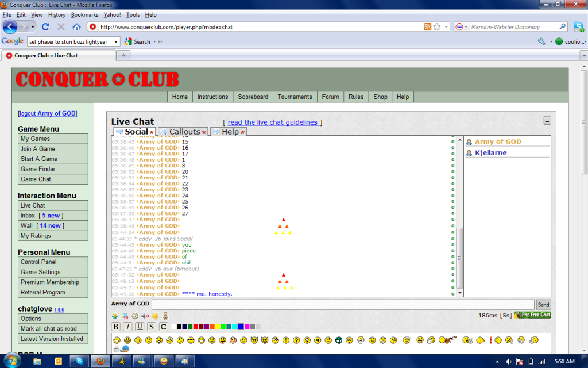The width and height of the screenshot is (588, 368).
Task: Open the Scoreboard navigation item
Action: [x=253, y=97]
